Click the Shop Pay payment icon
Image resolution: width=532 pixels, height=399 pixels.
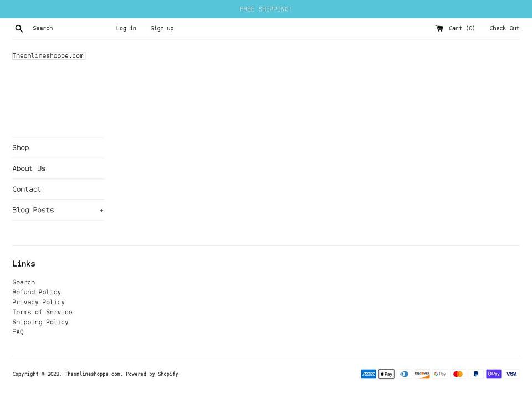click(x=494, y=374)
